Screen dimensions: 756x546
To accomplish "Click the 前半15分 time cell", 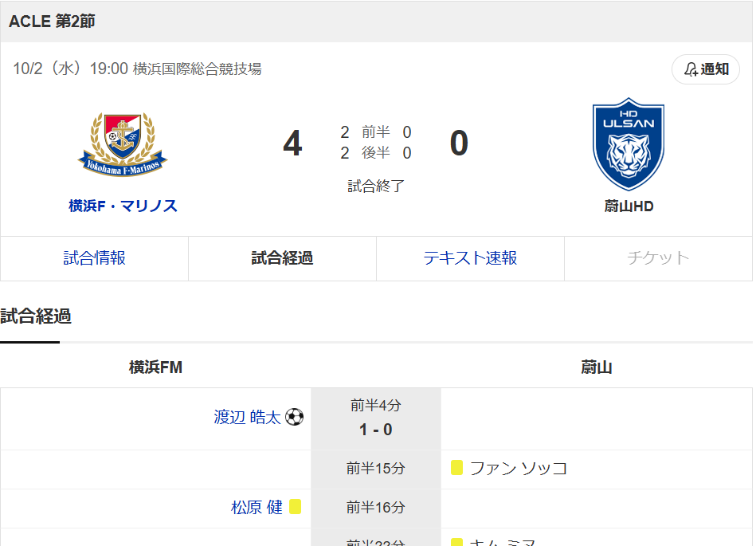I will pyautogui.click(x=375, y=469).
